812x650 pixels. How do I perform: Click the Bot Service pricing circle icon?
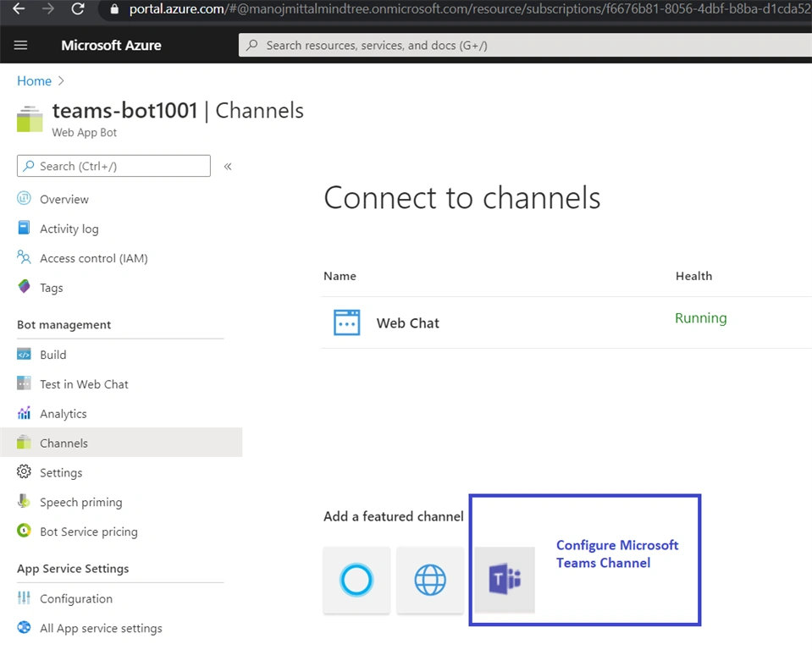(x=24, y=531)
